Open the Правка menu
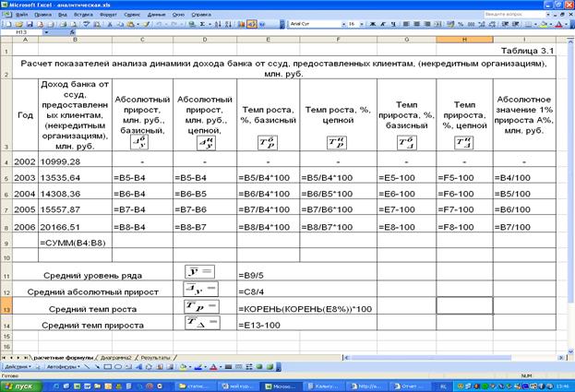The height and width of the screenshot is (392, 575). [x=42, y=15]
